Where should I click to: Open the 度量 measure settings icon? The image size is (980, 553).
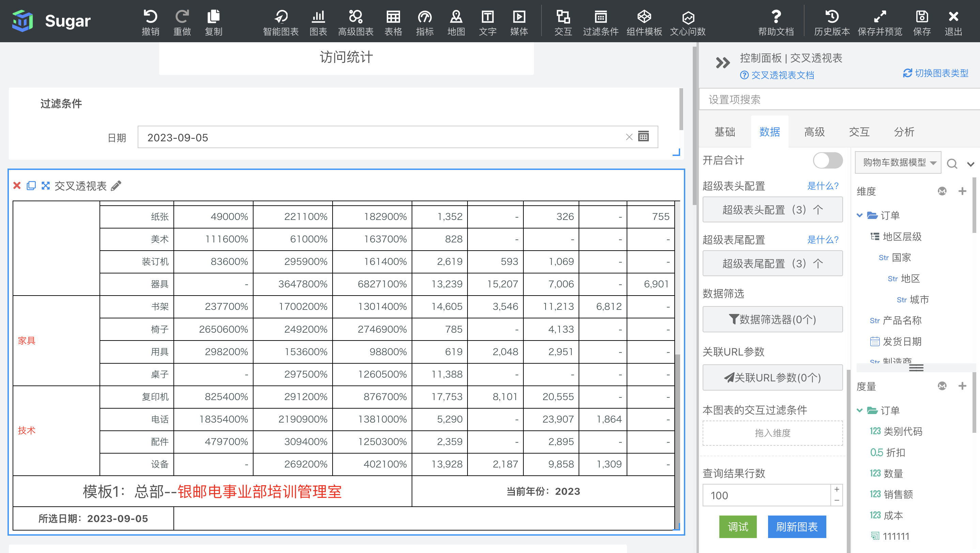coord(942,386)
